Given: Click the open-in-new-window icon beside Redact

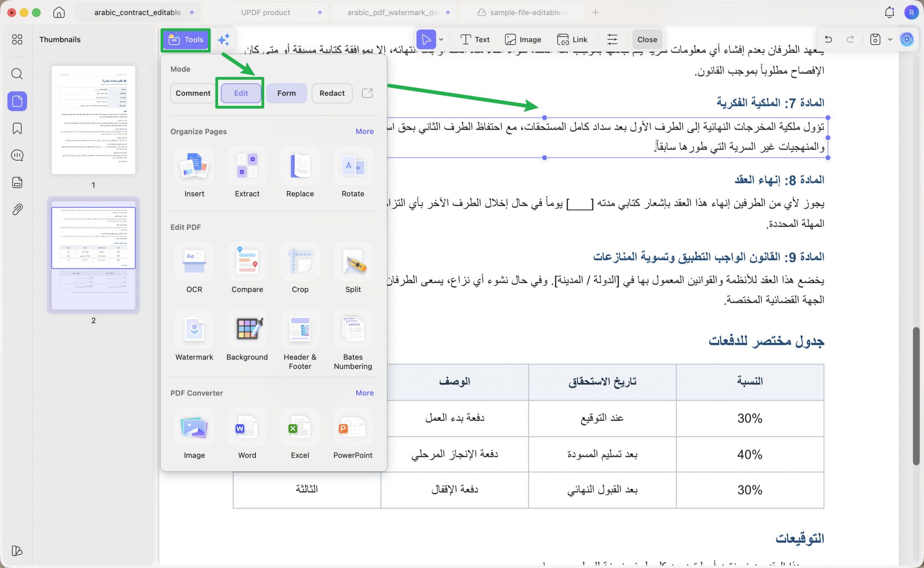Looking at the screenshot, I should [367, 93].
